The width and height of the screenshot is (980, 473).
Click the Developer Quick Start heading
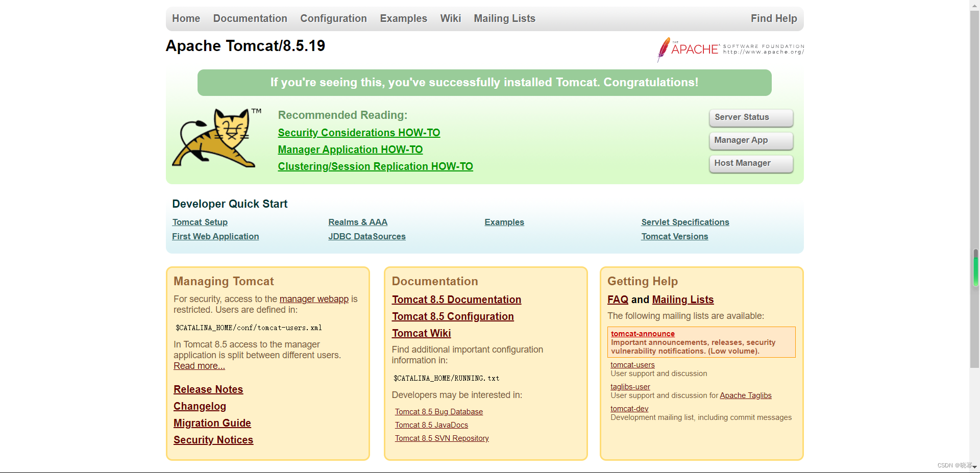230,204
